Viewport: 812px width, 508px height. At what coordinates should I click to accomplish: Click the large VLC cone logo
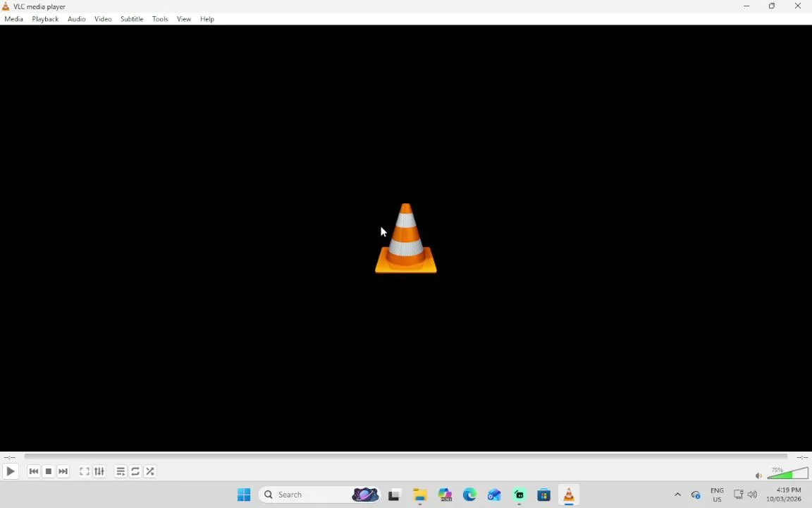pyautogui.click(x=406, y=238)
